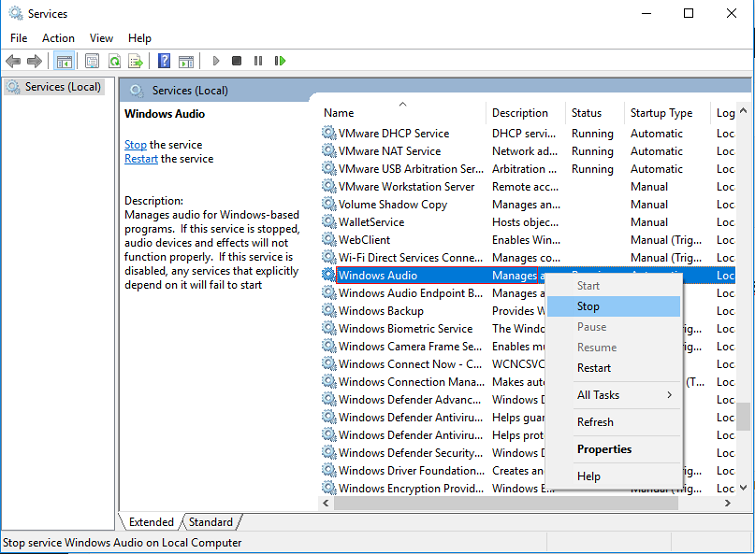Sort by the Name column header
The image size is (755, 554).
tap(339, 113)
